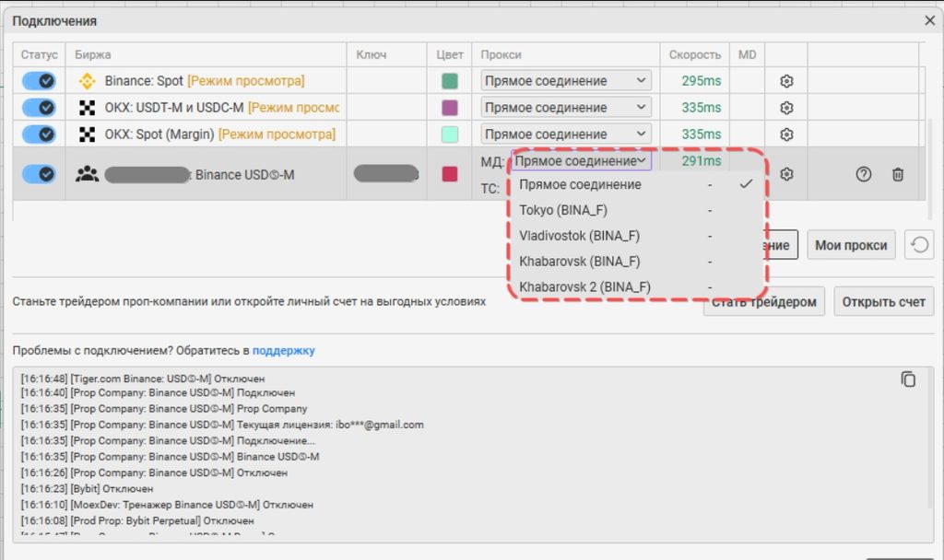This screenshot has height=560, width=944.
Task: Click the Статус column header
Action: (x=39, y=54)
